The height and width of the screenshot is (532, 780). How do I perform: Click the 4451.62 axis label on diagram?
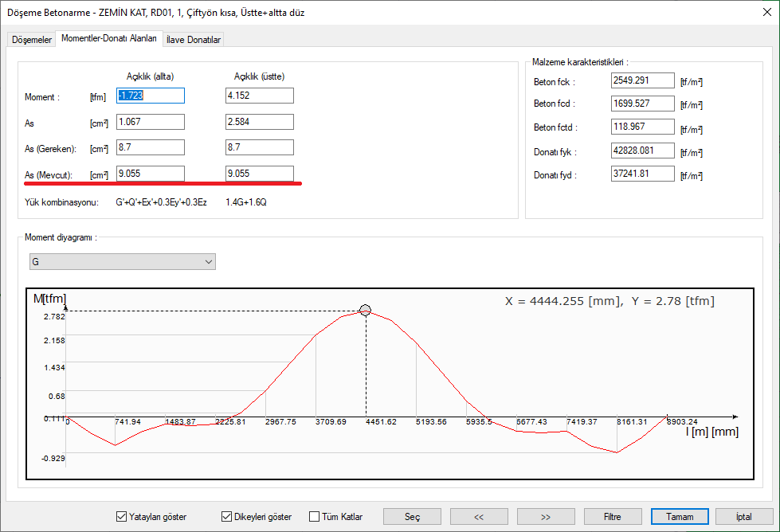[381, 421]
